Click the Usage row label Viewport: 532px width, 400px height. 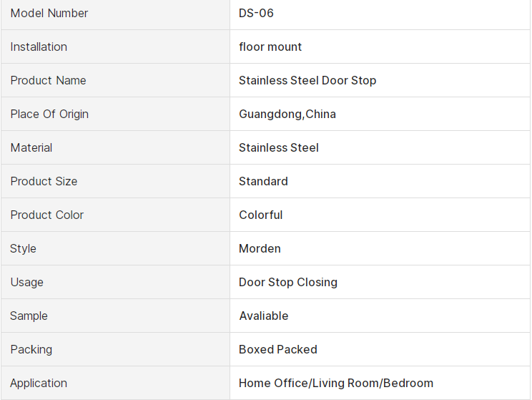tap(26, 282)
